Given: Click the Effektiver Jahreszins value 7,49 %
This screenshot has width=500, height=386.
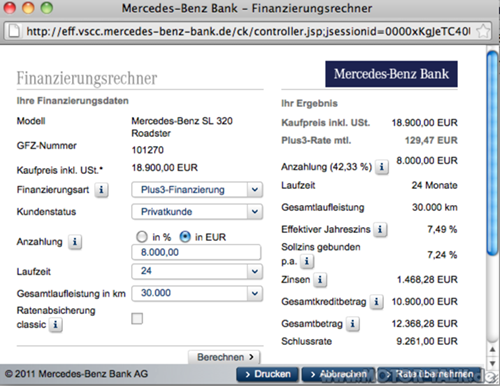Looking at the screenshot, I should pyautogui.click(x=442, y=229).
